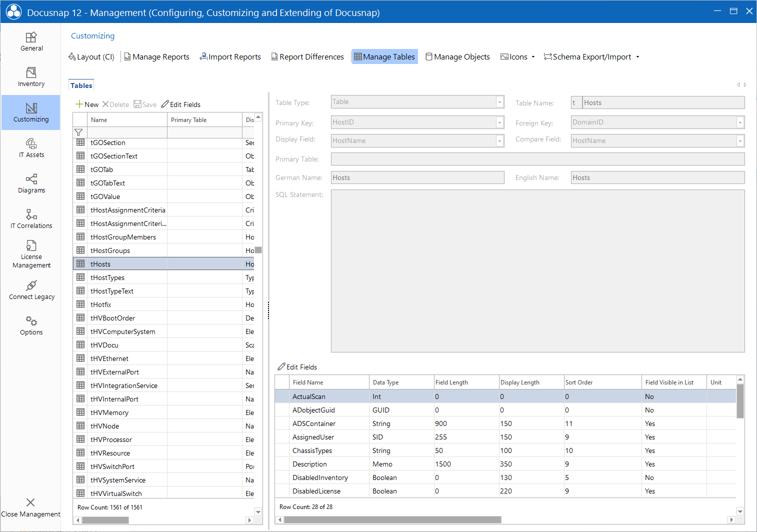Click the Docusnap logo in title bar

click(13, 12)
